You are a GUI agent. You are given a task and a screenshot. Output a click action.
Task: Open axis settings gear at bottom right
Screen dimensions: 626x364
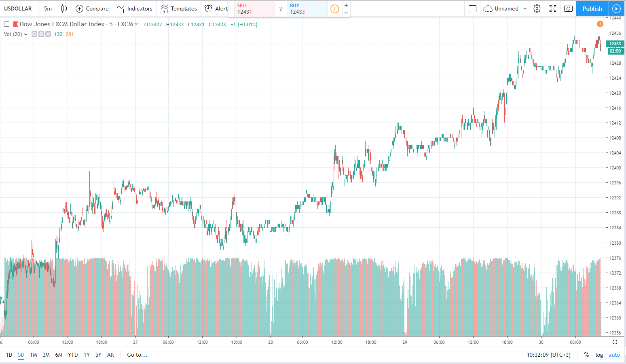point(615,342)
